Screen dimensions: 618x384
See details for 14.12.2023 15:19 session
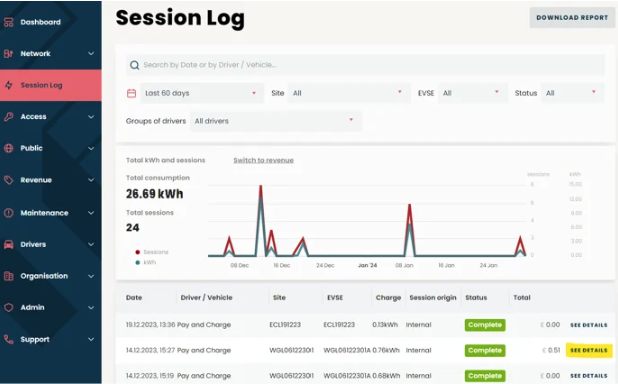pos(589,376)
